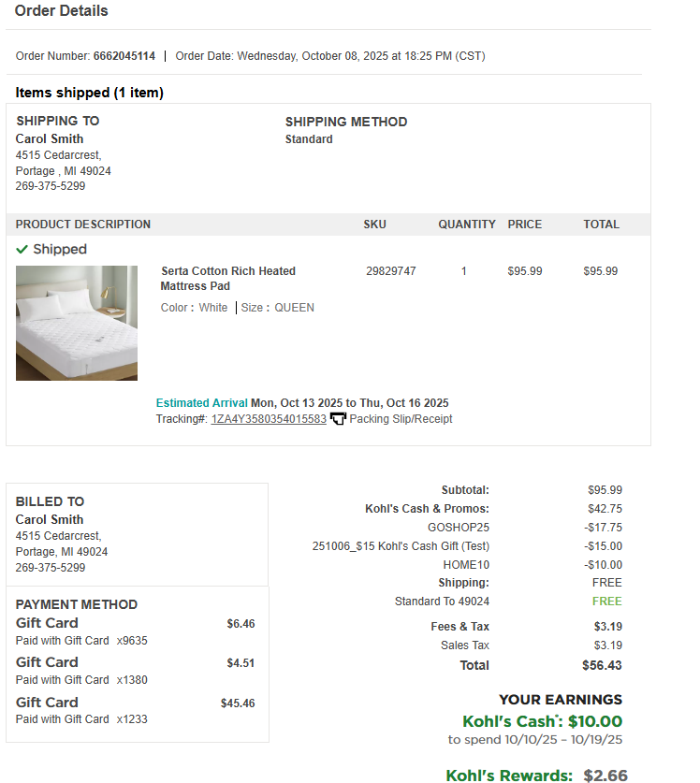Click the order Total $56.43 amount
The width and height of the screenshot is (700, 783).
602,665
